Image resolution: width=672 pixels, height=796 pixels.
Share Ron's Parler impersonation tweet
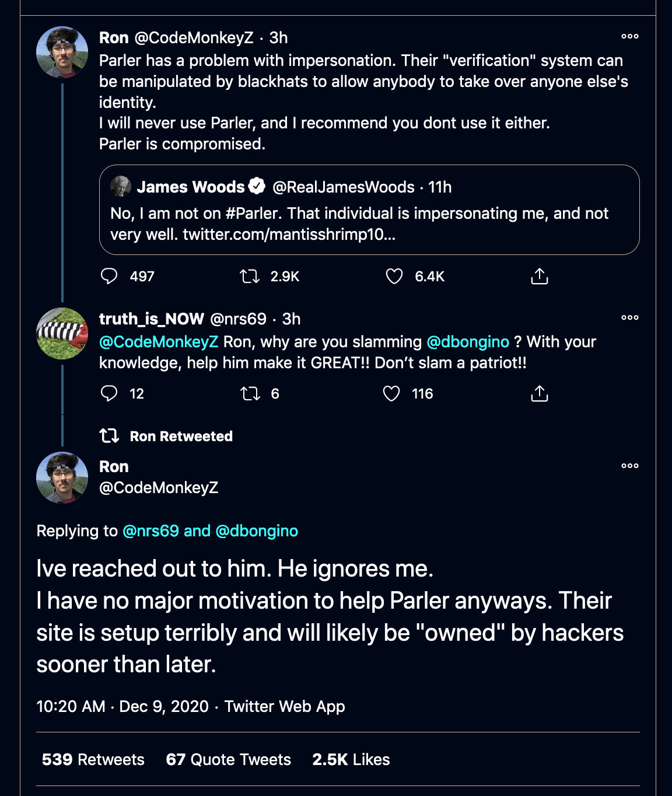[x=540, y=276]
